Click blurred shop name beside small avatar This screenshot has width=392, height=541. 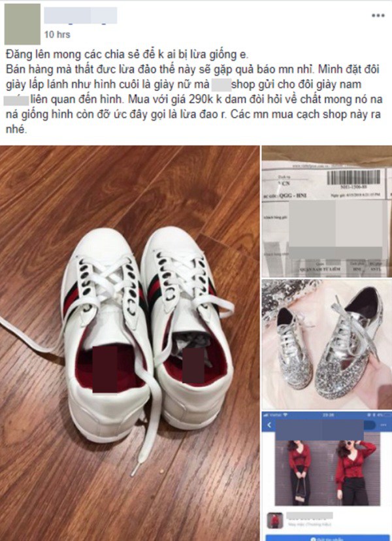pyautogui.click(x=310, y=516)
